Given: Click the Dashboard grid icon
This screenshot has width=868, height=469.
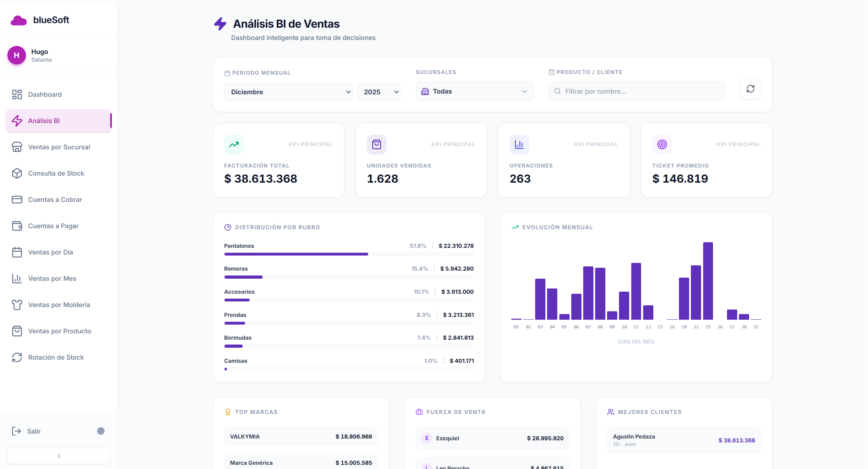Looking at the screenshot, I should pyautogui.click(x=17, y=94).
